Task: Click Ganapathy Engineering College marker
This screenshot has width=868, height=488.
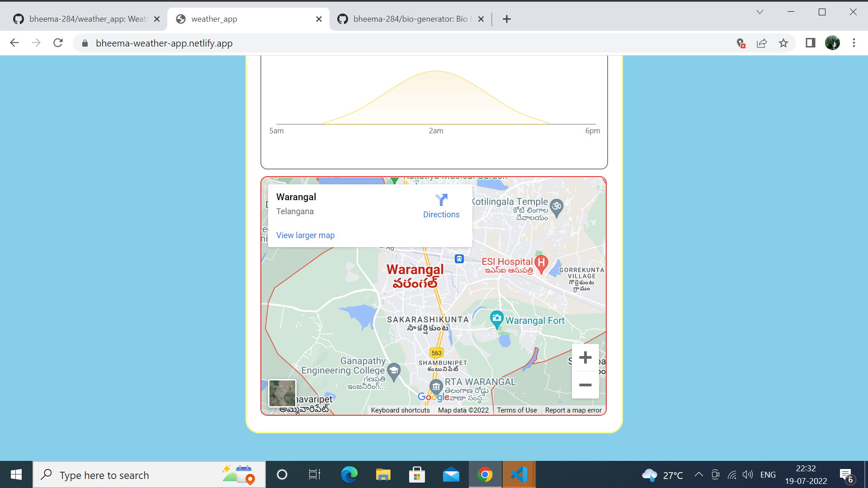Action: coord(394,371)
